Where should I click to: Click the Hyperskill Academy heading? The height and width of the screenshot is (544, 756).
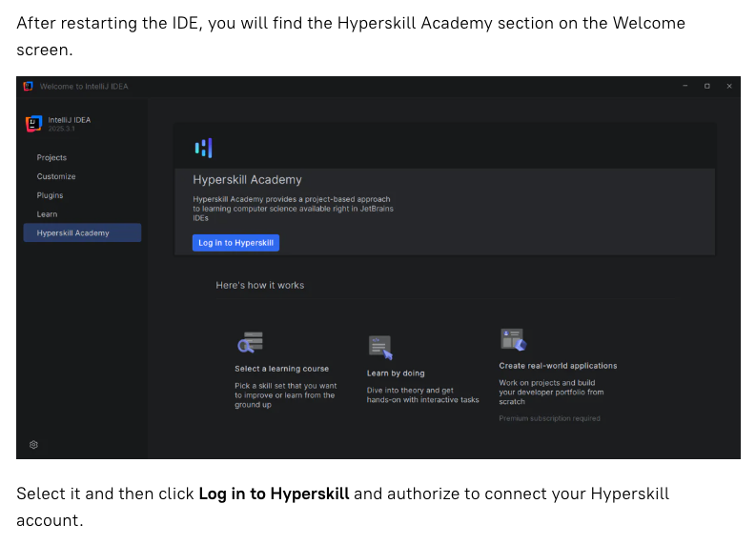point(247,180)
